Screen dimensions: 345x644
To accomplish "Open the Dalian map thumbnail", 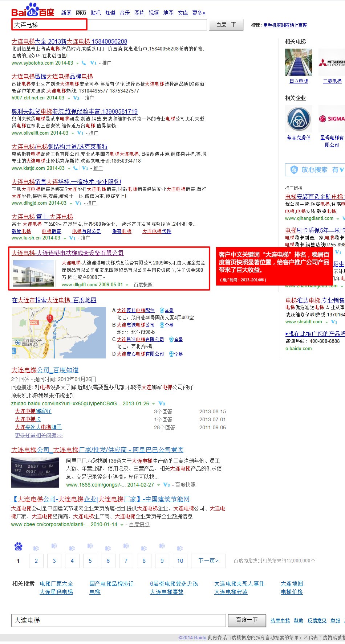I will point(59,333).
